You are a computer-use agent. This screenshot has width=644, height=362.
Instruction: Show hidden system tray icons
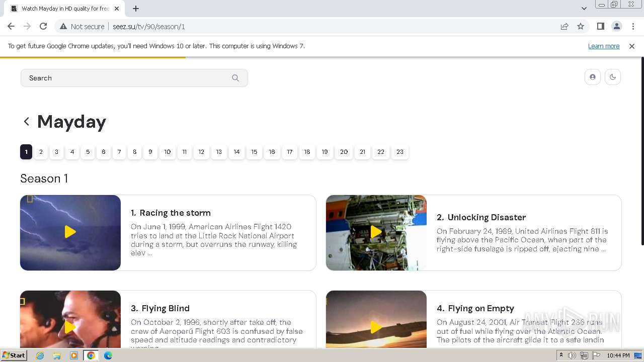[x=561, y=355]
